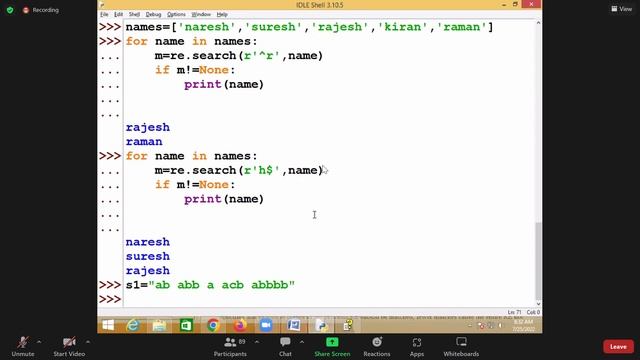Click the taskbar clock
This screenshot has height=360, width=640.
(x=524, y=325)
